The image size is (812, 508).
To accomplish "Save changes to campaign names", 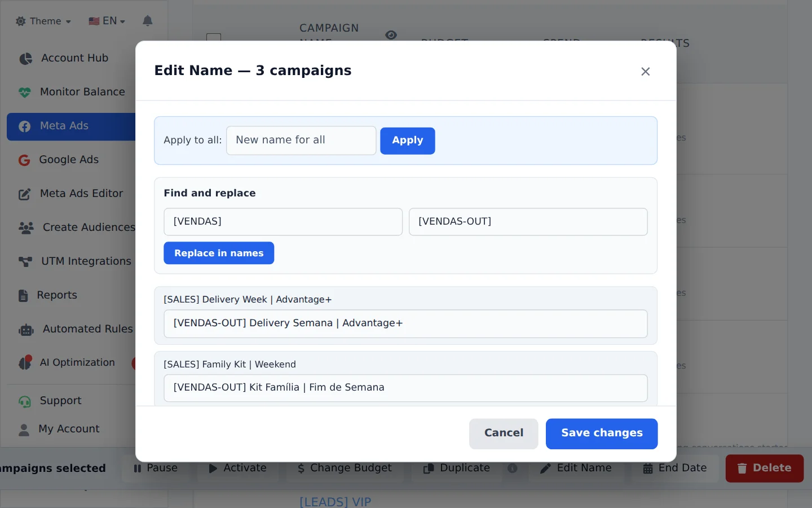I will click(602, 433).
